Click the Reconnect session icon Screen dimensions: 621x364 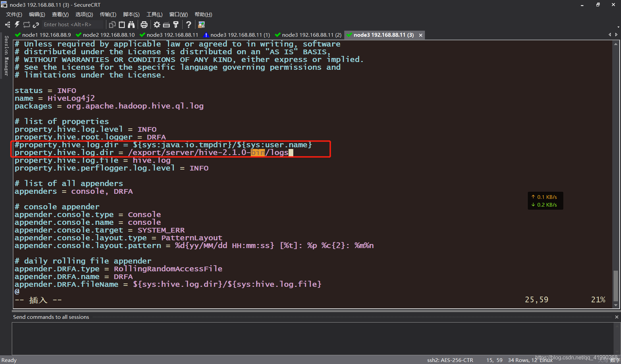coord(26,24)
